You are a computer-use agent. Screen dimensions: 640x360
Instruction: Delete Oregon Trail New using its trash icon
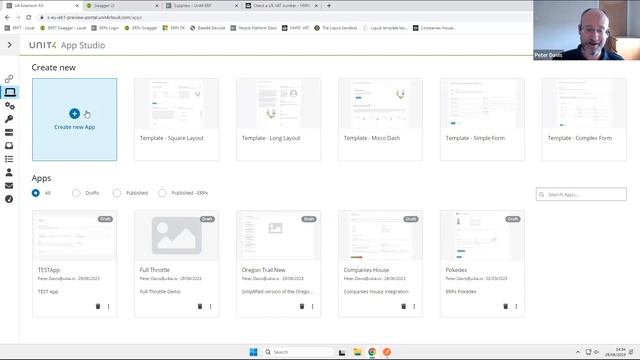(x=302, y=306)
